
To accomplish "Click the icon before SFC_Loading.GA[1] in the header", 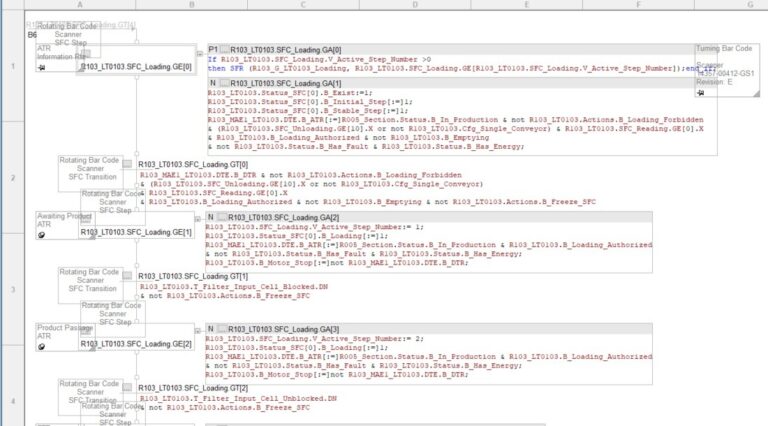I will 222,83.
